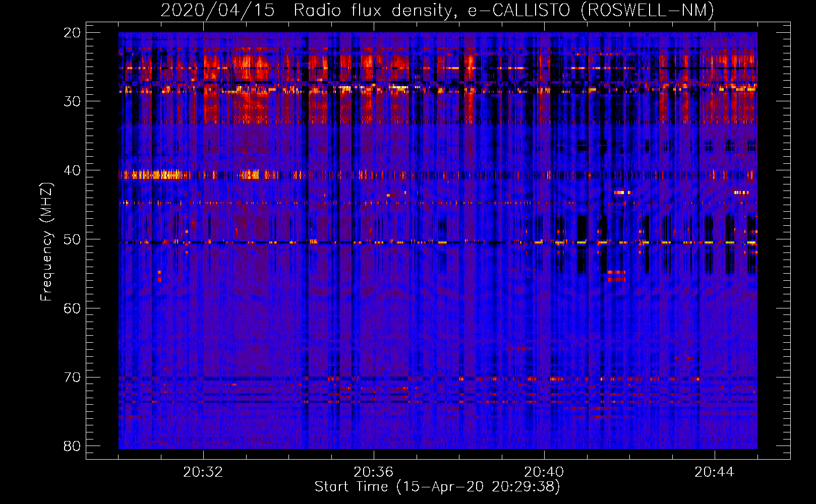Select the 20:36 time tick label

coord(374,472)
